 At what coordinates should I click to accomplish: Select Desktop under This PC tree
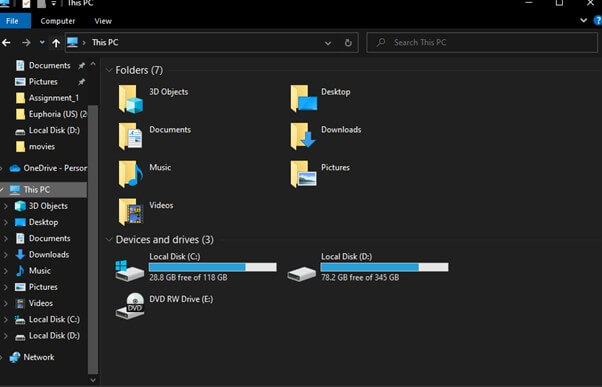36,222
